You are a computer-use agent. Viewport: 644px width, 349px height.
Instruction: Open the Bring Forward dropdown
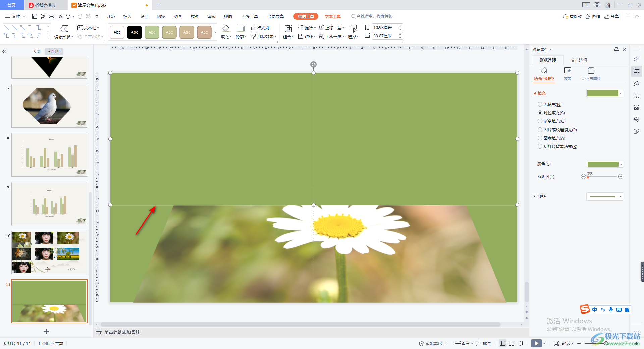331,28
